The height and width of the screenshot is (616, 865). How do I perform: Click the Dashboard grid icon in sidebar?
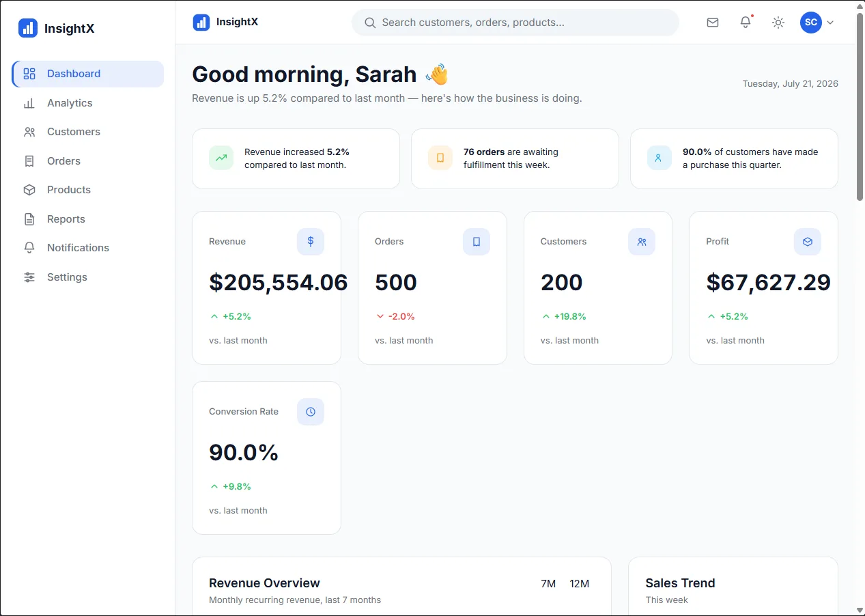tap(29, 74)
